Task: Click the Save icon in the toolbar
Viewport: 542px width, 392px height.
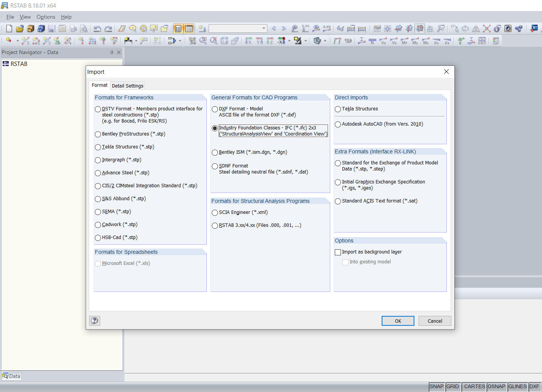Action: coord(51,29)
